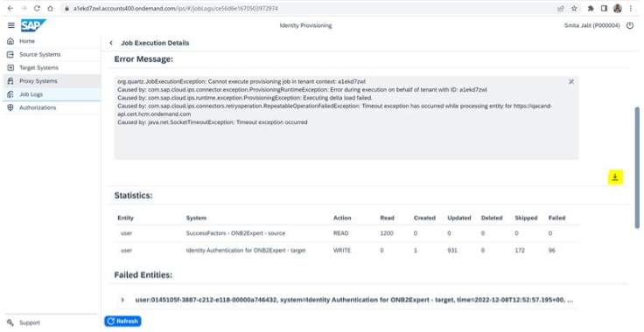Viewport: 644px width, 332px height.
Task: Click the browser reload icon
Action: tap(37, 8)
